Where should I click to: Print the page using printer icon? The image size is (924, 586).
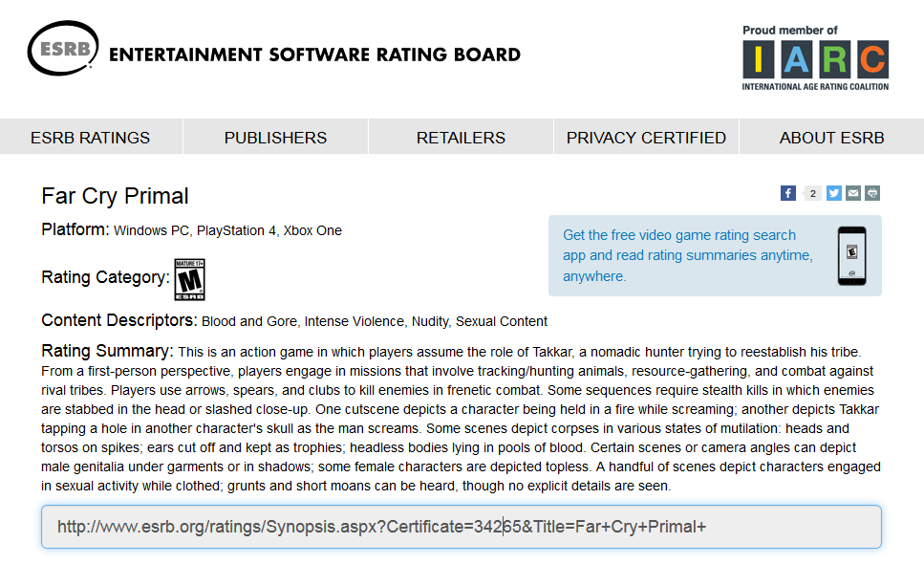click(871, 193)
